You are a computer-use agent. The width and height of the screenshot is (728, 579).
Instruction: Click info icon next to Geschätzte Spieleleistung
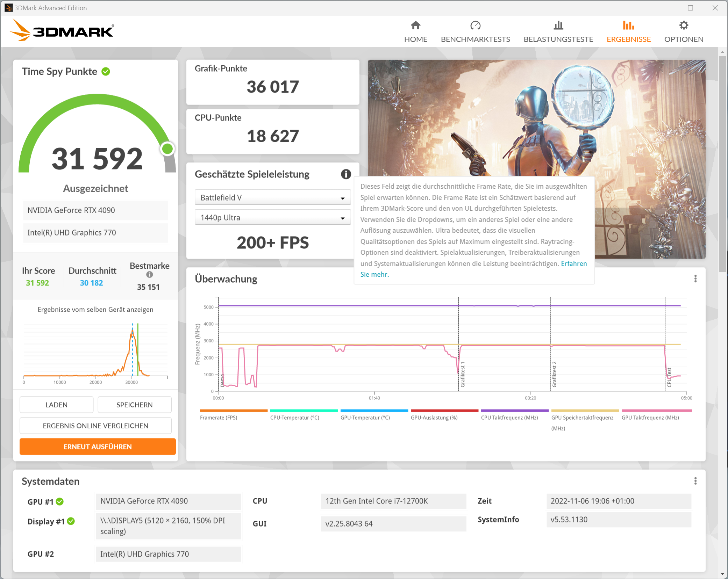(x=345, y=174)
